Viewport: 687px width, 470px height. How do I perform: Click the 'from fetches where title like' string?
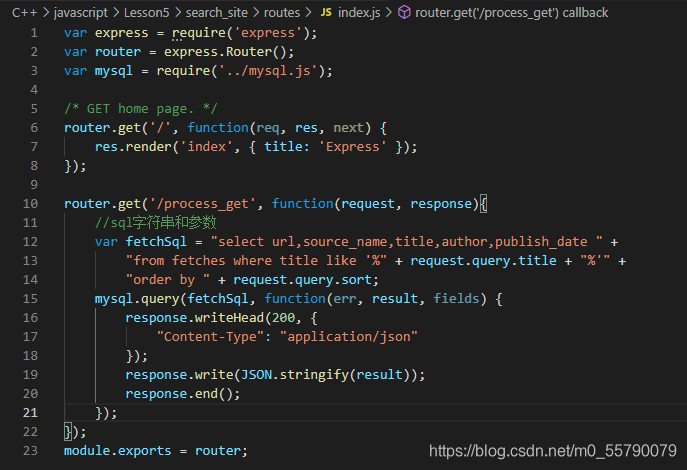click(x=256, y=261)
